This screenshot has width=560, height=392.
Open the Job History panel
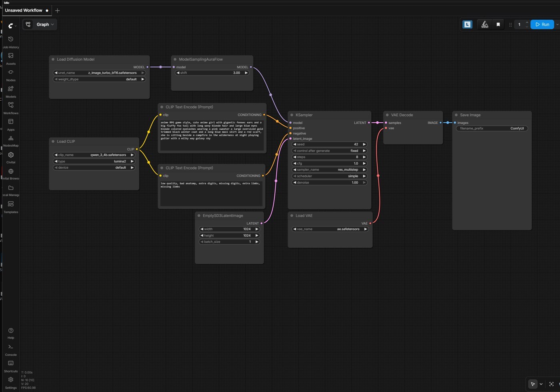[x=11, y=42]
